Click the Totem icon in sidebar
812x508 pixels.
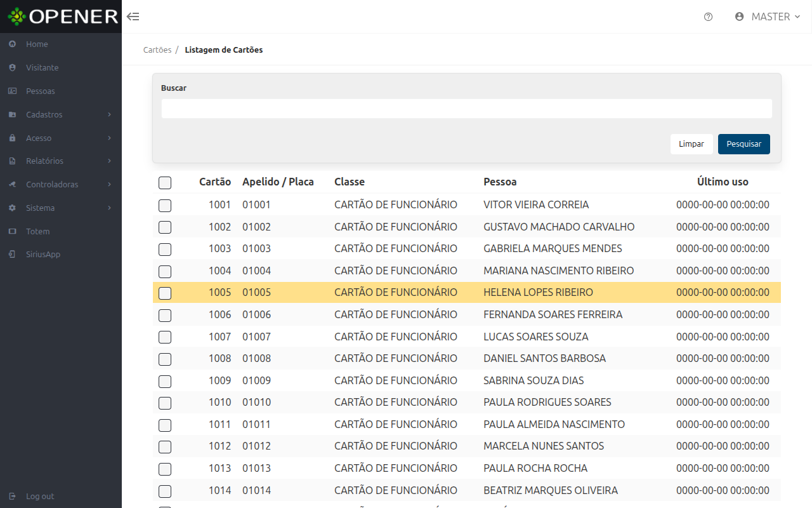[12, 231]
